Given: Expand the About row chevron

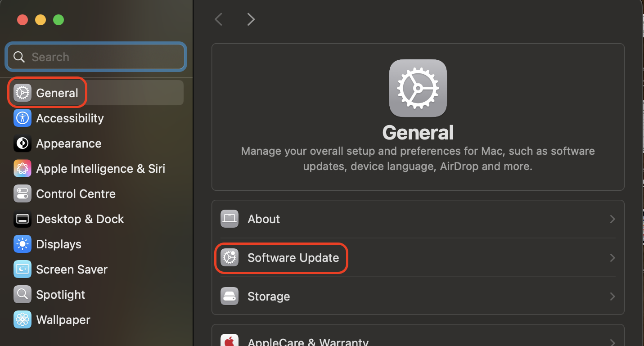Looking at the screenshot, I should click(x=612, y=219).
